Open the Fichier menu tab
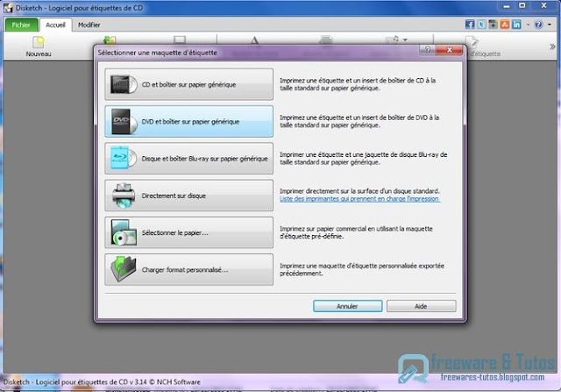 [21, 25]
